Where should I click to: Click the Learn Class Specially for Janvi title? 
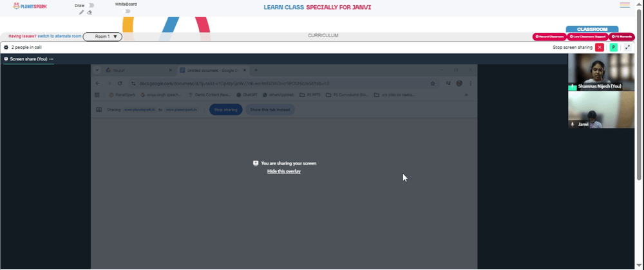pos(317,7)
